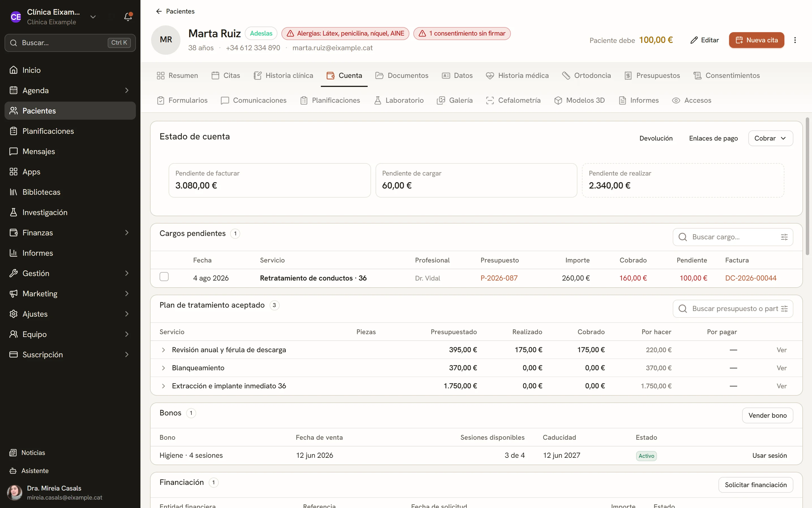
Task: Click Dra. Mireia Casals avatar
Action: click(15, 492)
